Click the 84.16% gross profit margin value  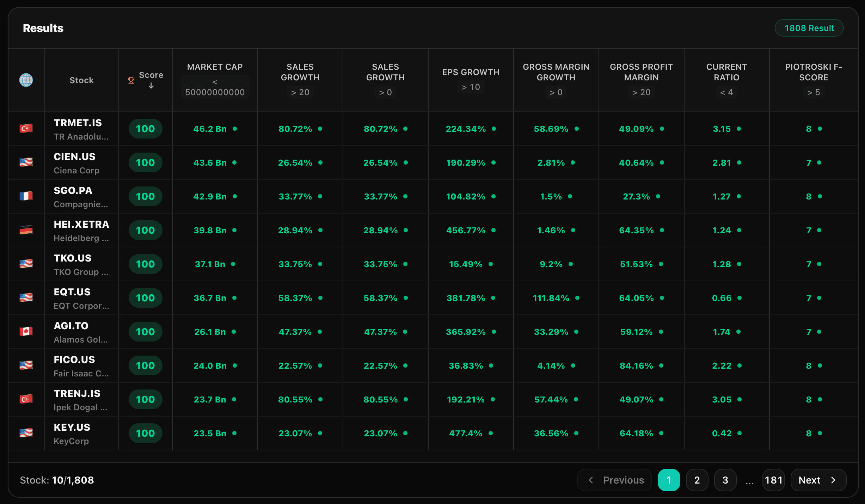click(x=637, y=365)
